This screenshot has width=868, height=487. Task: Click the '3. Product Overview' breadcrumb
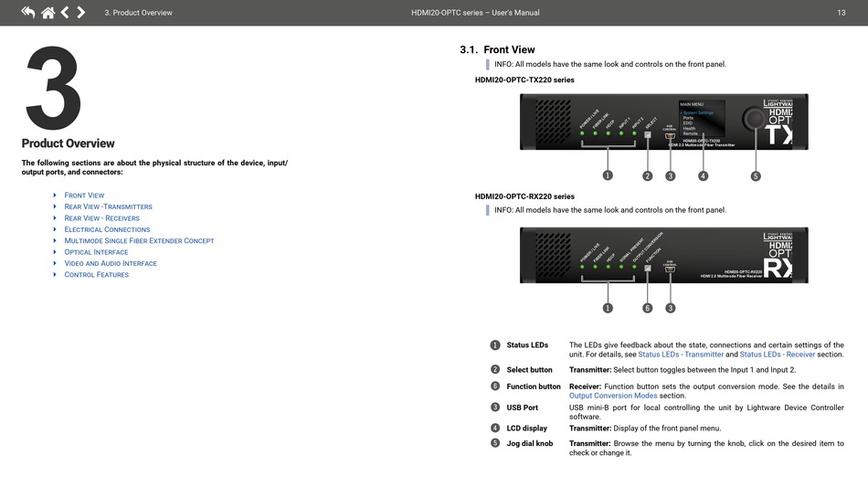(138, 13)
